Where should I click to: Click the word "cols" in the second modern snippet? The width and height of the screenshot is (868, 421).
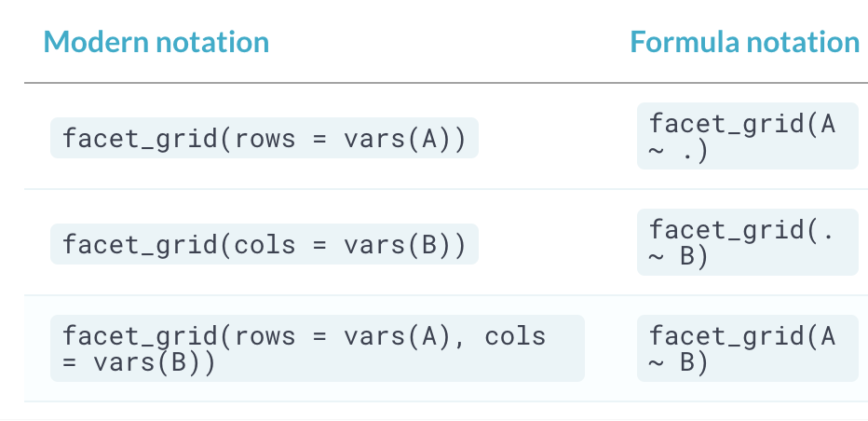click(x=265, y=244)
